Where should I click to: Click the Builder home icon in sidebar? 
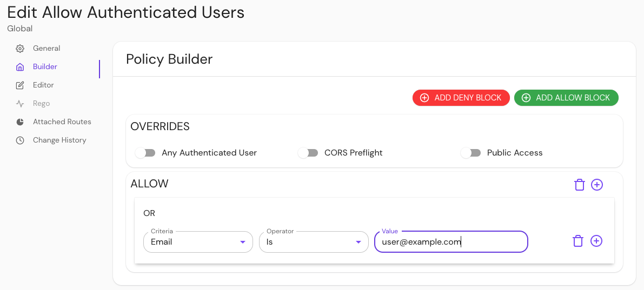pos(20,67)
